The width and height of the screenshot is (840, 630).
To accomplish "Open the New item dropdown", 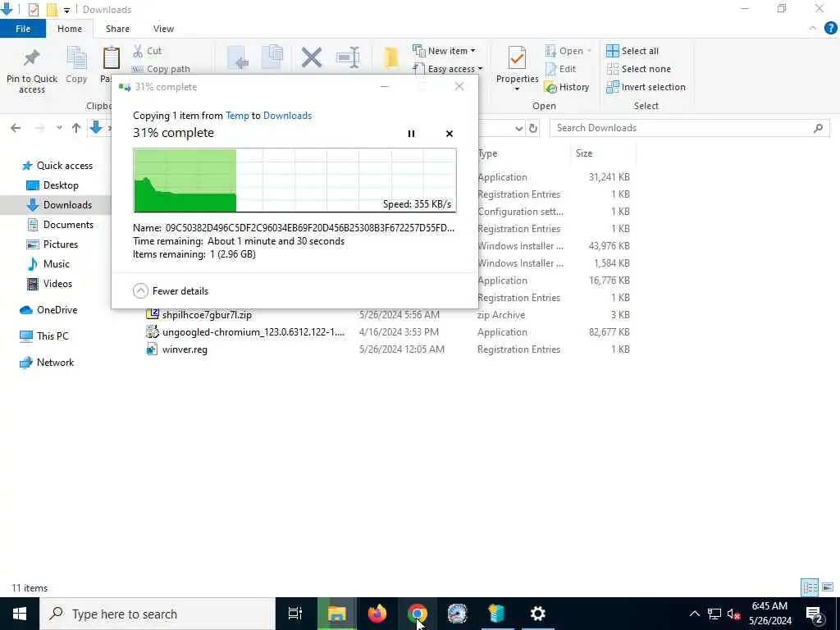I will click(444, 51).
